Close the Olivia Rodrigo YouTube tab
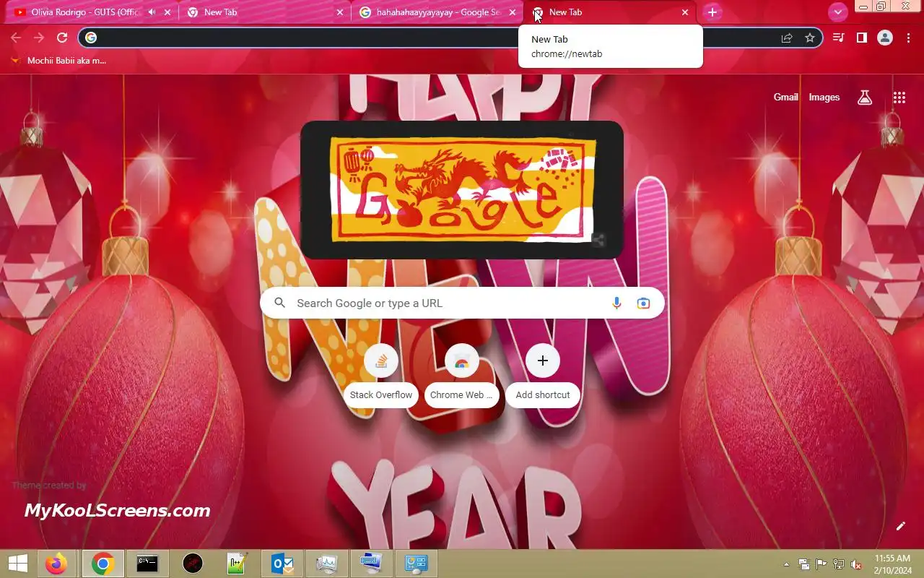Image resolution: width=924 pixels, height=578 pixels. [x=167, y=12]
